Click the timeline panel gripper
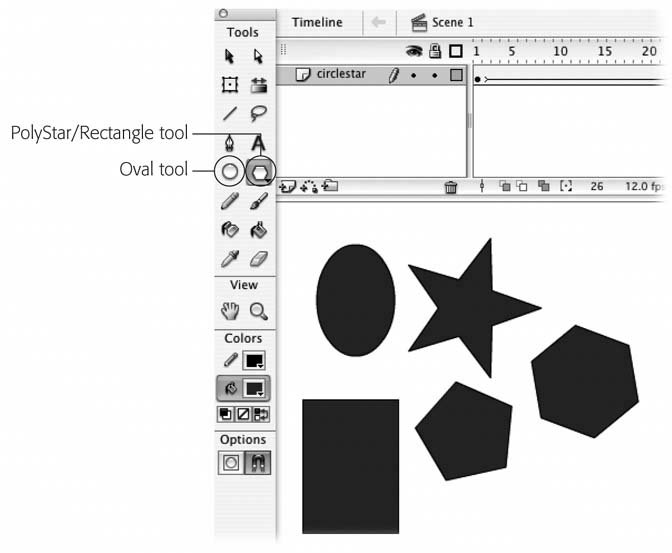This screenshot has height=553, width=672. (x=283, y=50)
